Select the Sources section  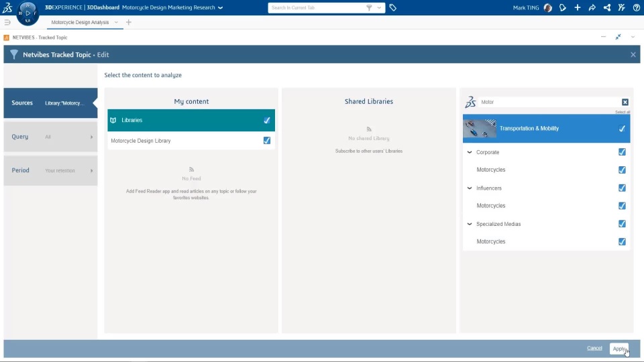50,103
